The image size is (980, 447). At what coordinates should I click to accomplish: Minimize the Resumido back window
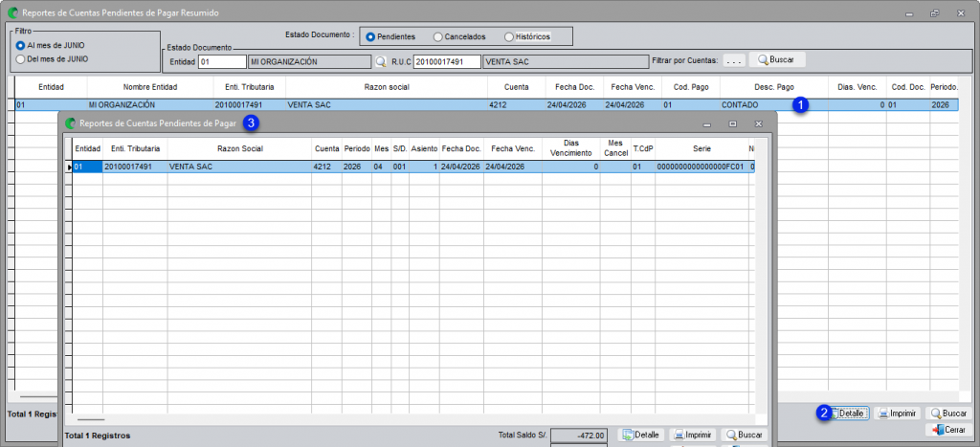908,12
